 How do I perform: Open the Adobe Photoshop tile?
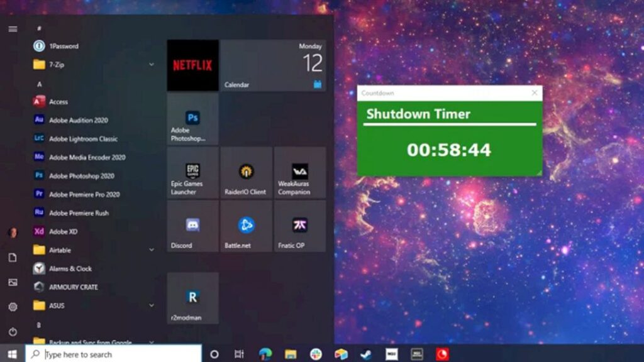[x=192, y=119]
